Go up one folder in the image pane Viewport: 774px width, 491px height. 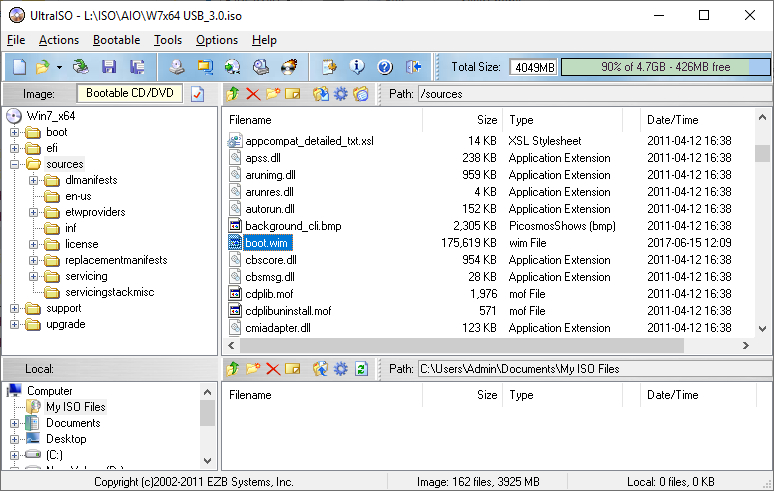(233, 93)
